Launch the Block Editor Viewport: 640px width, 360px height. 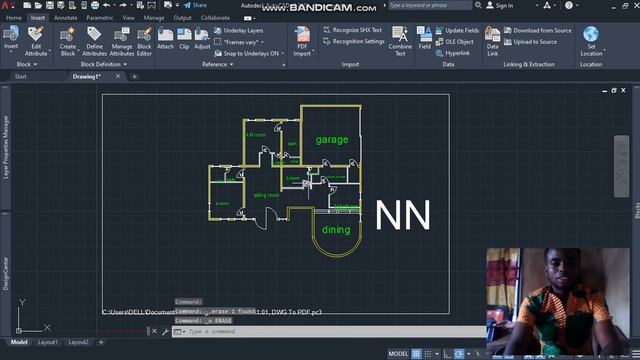(144, 41)
